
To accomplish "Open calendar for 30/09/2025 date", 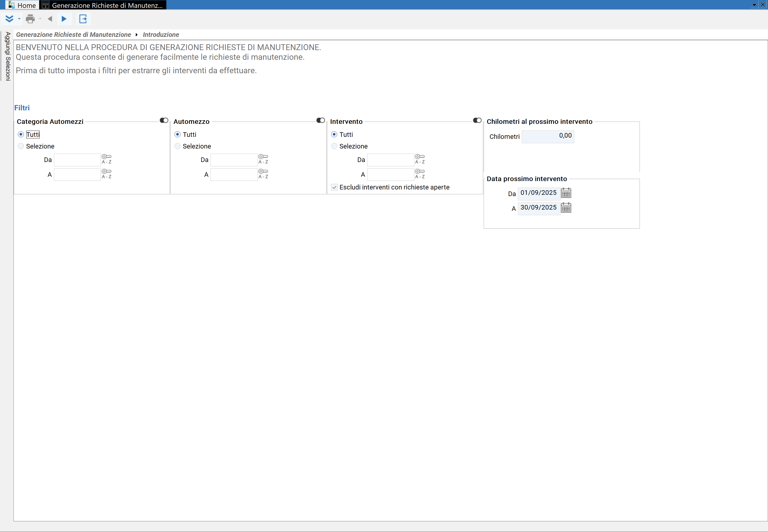I will pyautogui.click(x=566, y=208).
